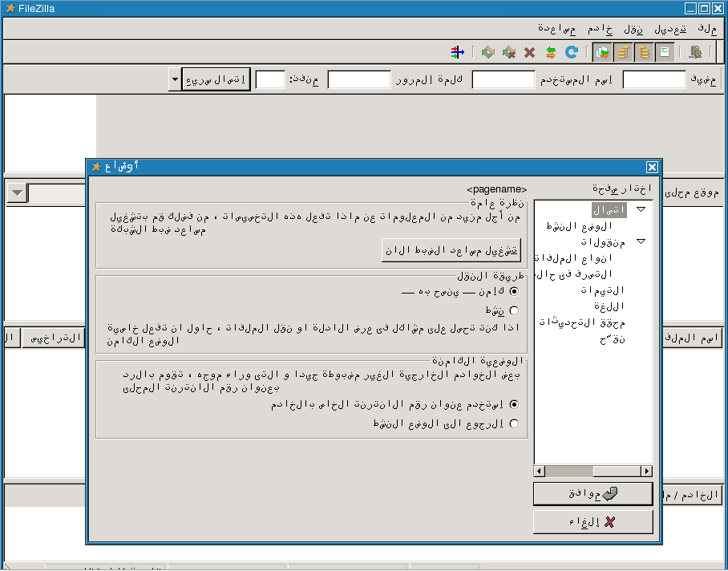Select 'اتصال' page in settings tree
728x571 pixels.
pos(609,210)
